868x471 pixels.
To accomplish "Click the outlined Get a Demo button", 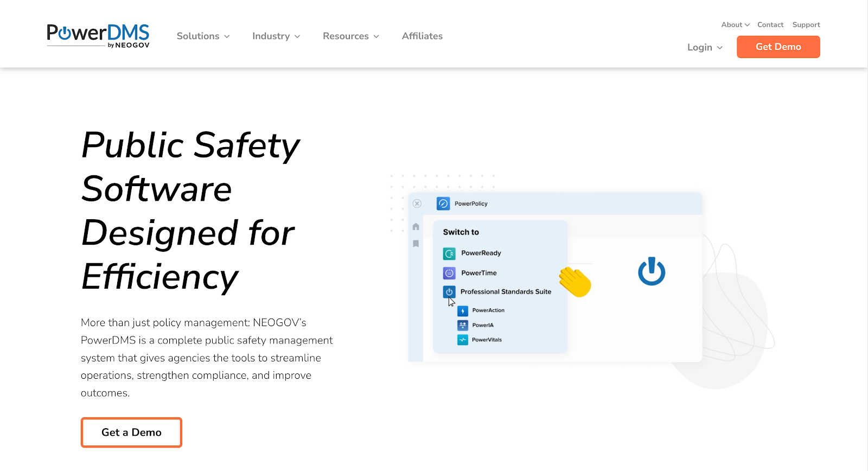I will tap(131, 432).
